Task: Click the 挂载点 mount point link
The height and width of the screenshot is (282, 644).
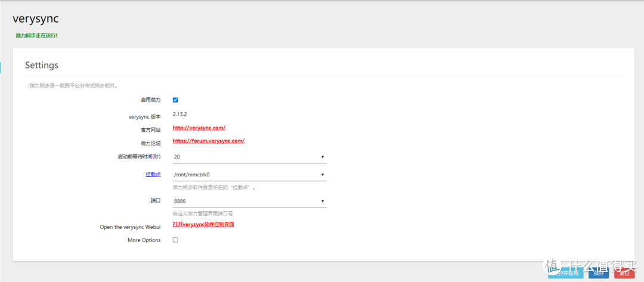Action: click(153, 174)
